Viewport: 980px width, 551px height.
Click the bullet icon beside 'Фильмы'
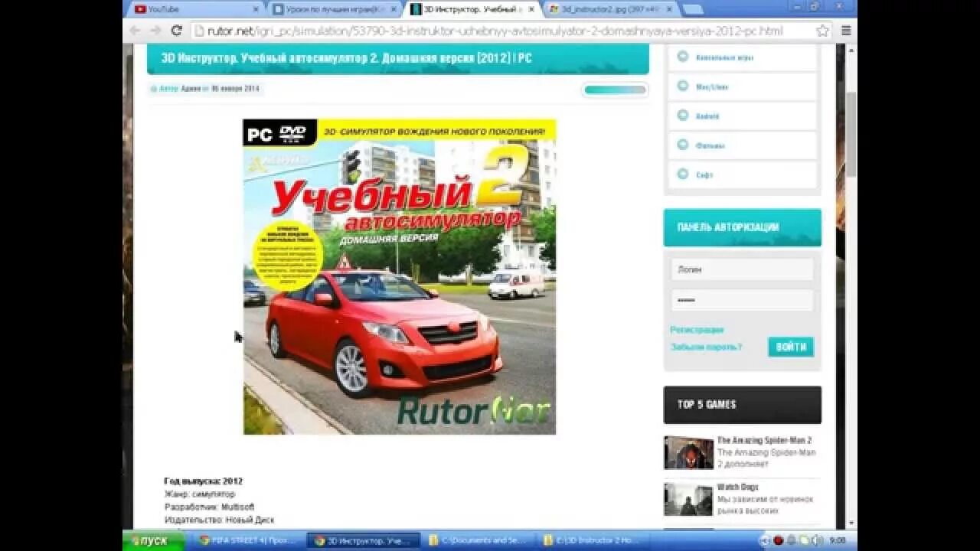(x=682, y=145)
